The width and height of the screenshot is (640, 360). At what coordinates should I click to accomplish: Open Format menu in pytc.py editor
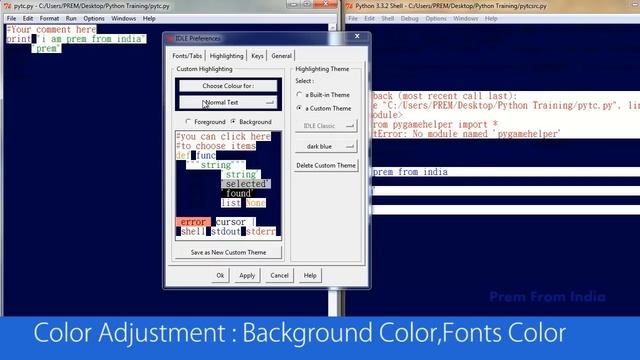[49, 18]
